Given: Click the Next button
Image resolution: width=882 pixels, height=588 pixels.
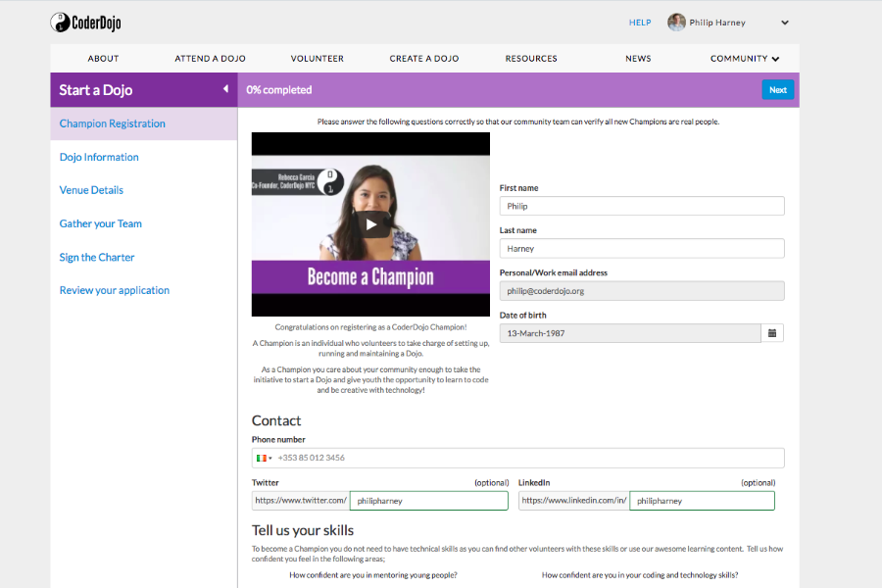Looking at the screenshot, I should tap(777, 90).
